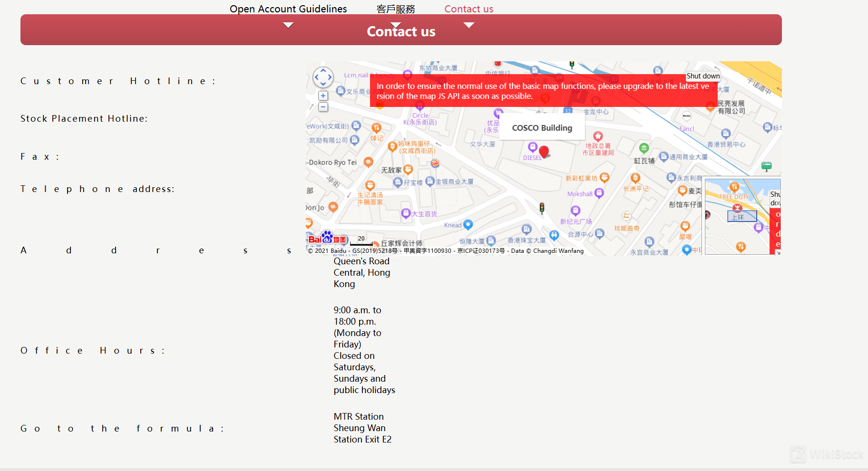Zoom in with the map plus button
The height and width of the screenshot is (471, 868).
(323, 96)
